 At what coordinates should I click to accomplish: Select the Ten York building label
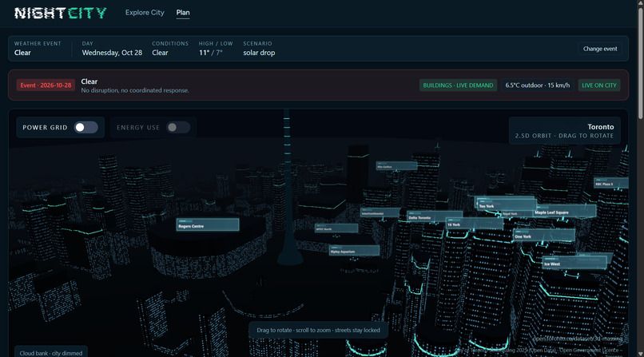pos(507,204)
